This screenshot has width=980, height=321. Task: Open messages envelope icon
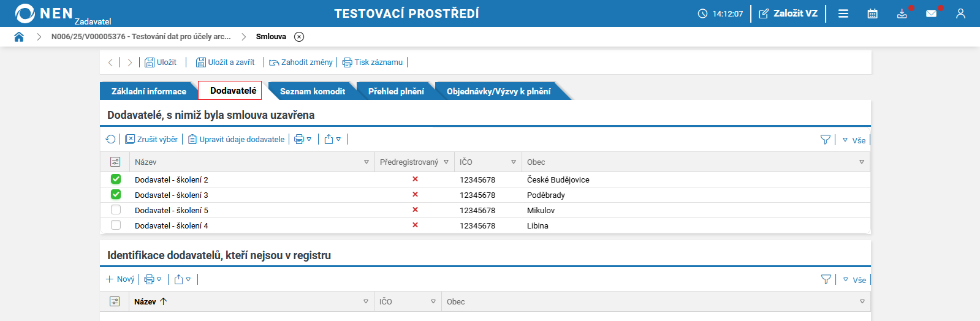(932, 13)
